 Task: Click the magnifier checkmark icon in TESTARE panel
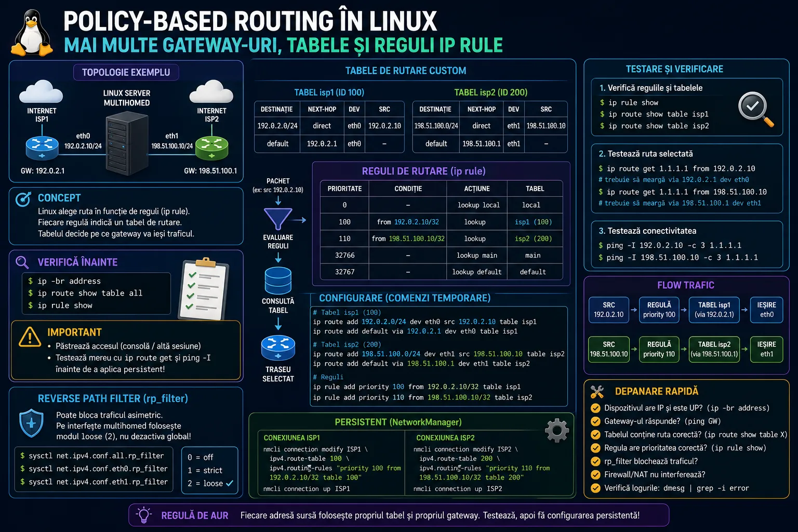coord(755,109)
